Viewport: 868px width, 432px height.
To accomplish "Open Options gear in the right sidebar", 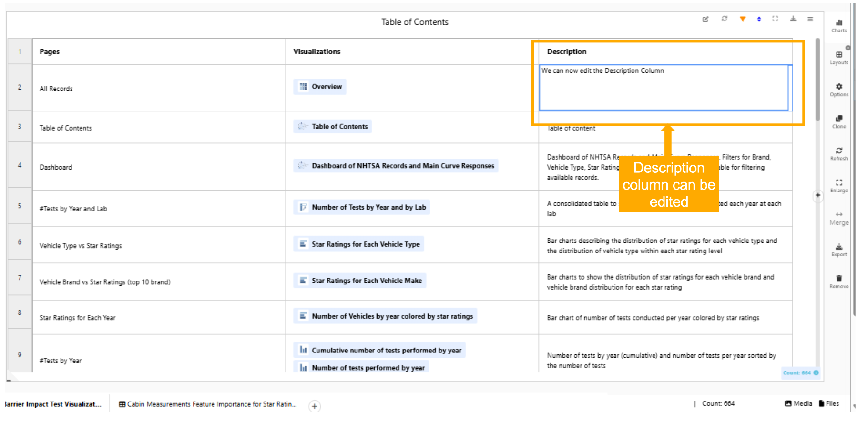I will 839,90.
